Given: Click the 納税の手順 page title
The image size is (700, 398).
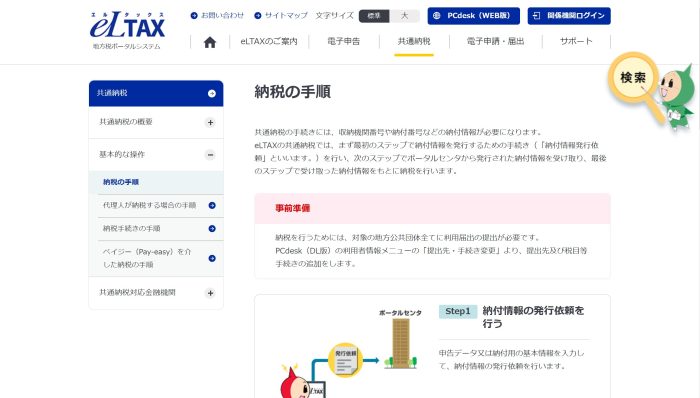Looking at the screenshot, I should pos(292,92).
